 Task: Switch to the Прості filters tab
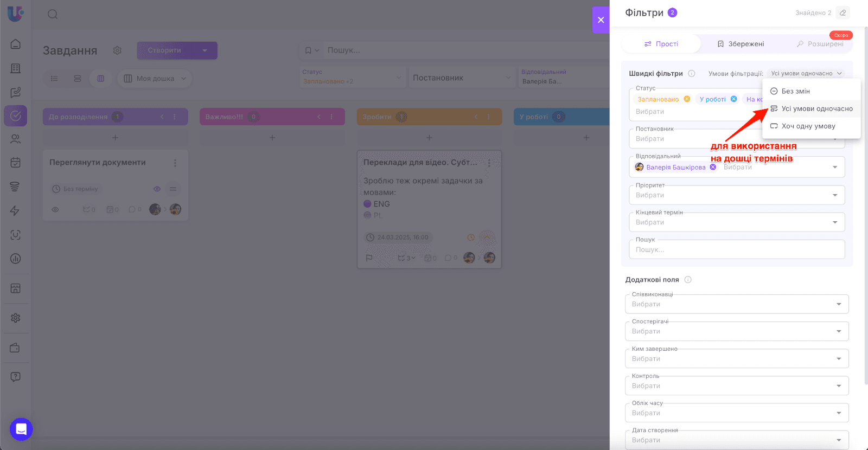661,44
